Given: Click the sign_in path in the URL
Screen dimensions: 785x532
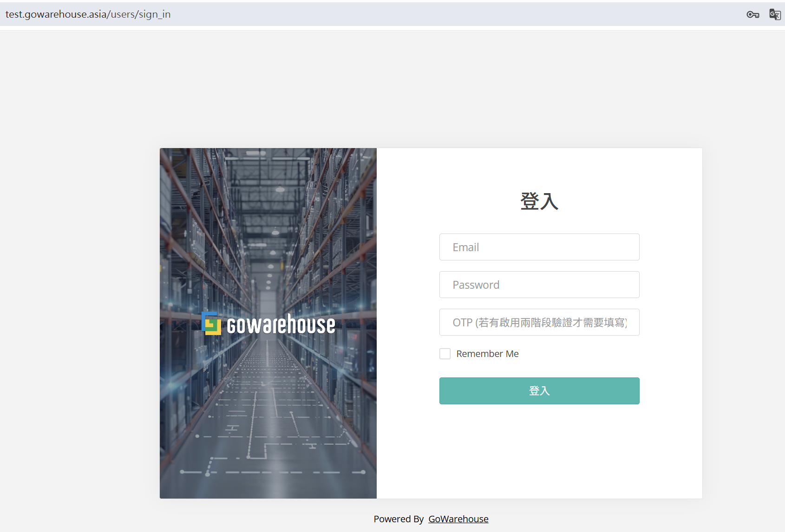Looking at the screenshot, I should pos(155,14).
